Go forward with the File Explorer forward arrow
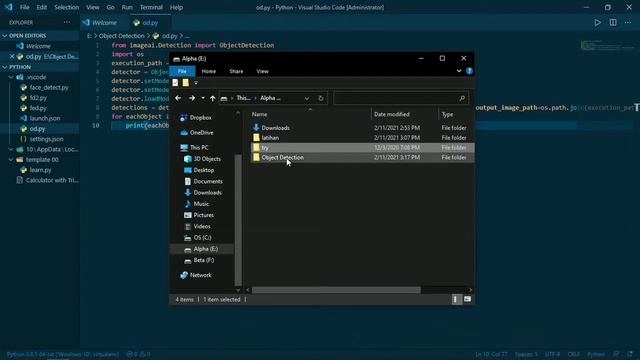The image size is (640, 360). tap(192, 98)
